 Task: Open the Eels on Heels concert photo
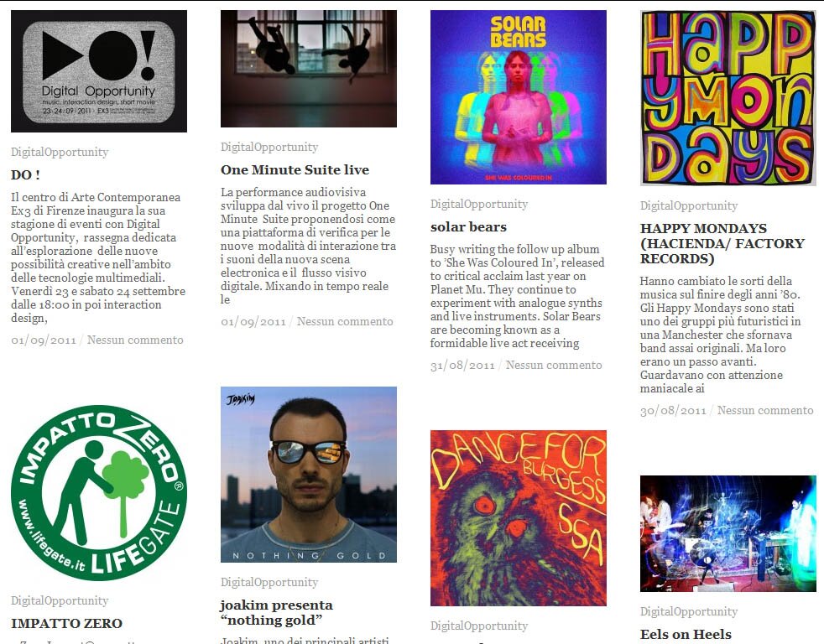coord(728,533)
